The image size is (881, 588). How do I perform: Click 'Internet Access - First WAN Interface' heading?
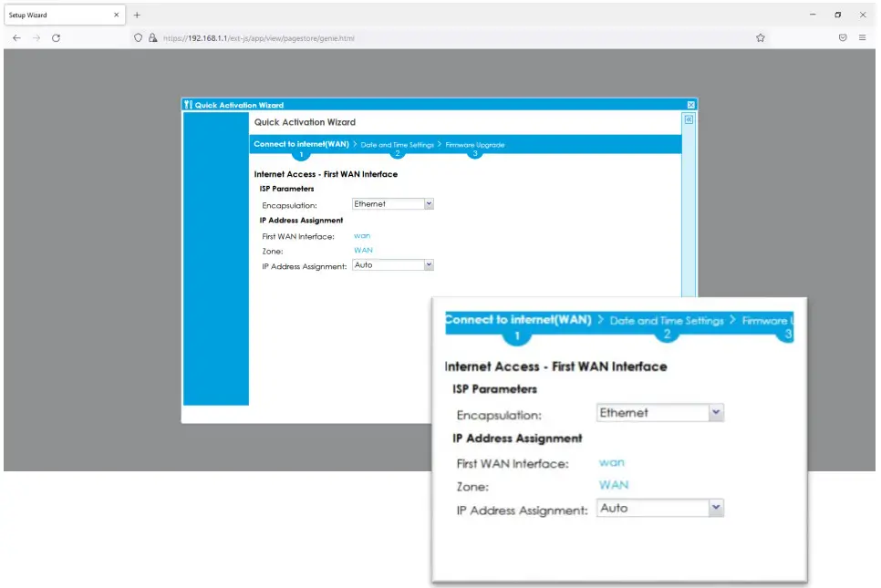(x=326, y=174)
